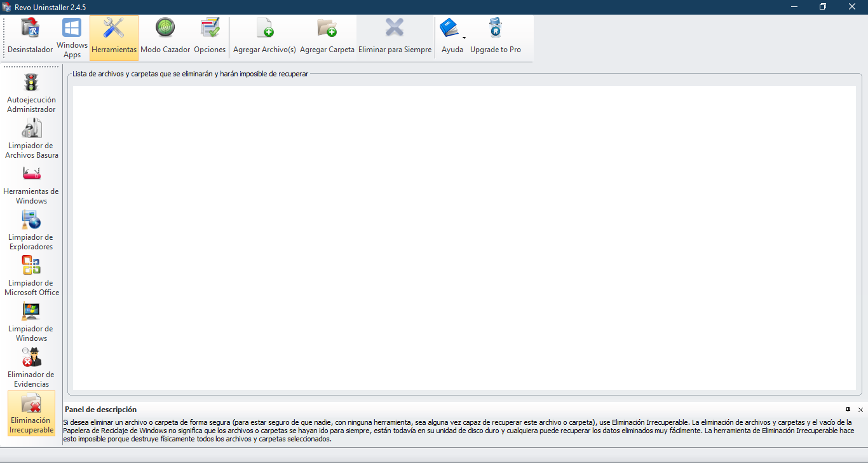Viewport: 868px width, 463px height.
Task: Select the Herramientas toolbar button
Action: click(114, 38)
